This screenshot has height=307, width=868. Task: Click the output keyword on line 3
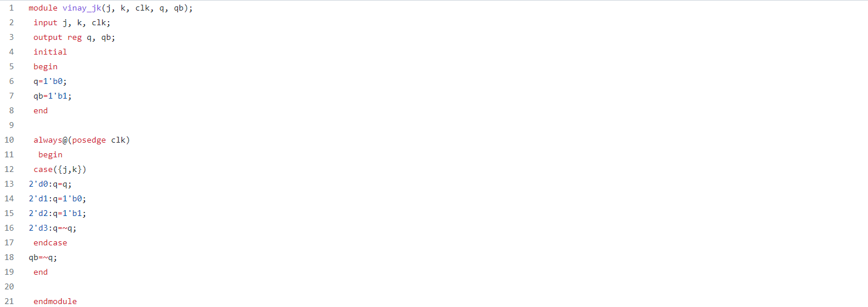(48, 37)
